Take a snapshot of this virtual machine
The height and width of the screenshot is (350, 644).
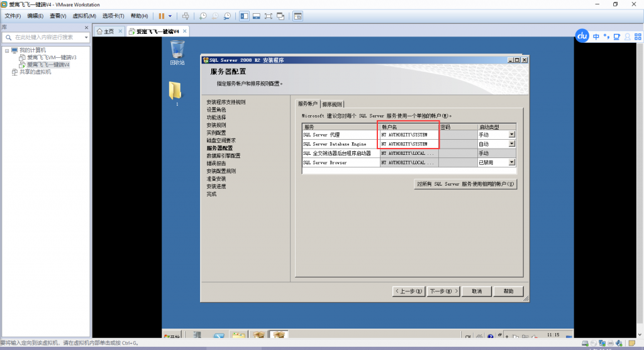pos(203,16)
